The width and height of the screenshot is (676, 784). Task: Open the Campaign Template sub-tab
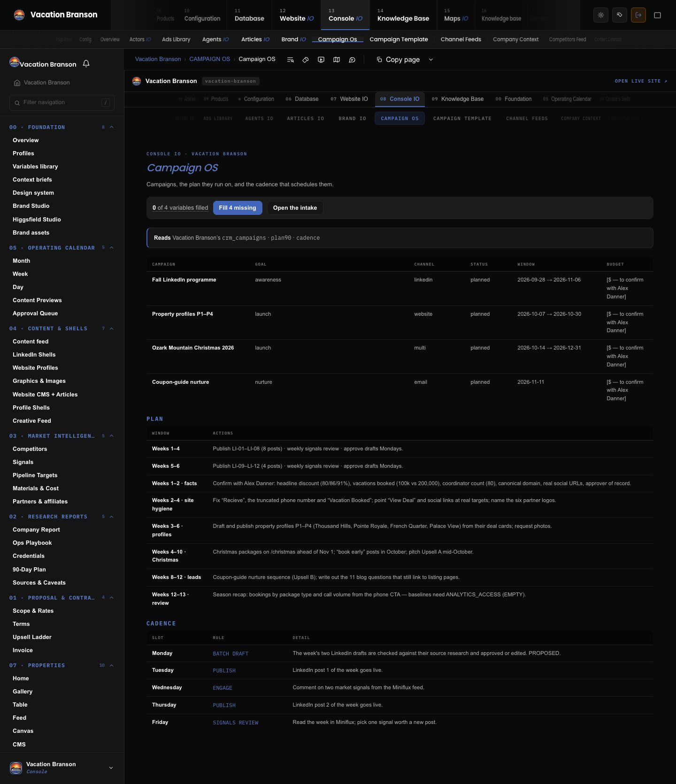coord(399,39)
